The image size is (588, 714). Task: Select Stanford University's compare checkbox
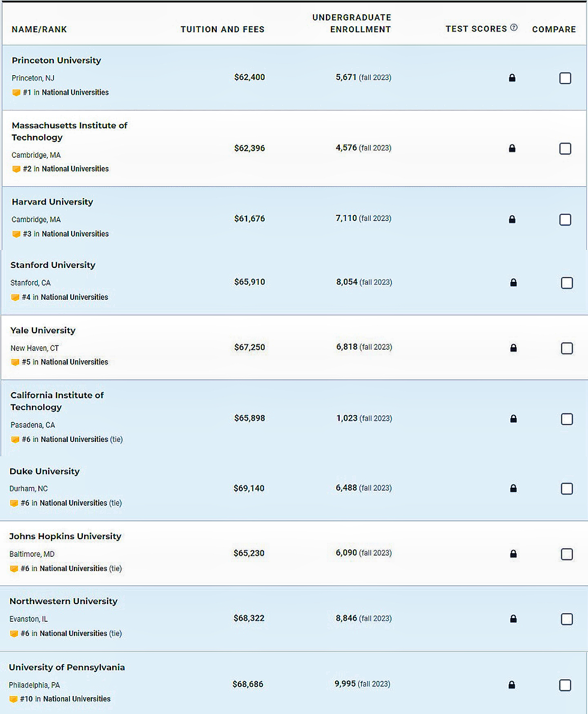567,283
